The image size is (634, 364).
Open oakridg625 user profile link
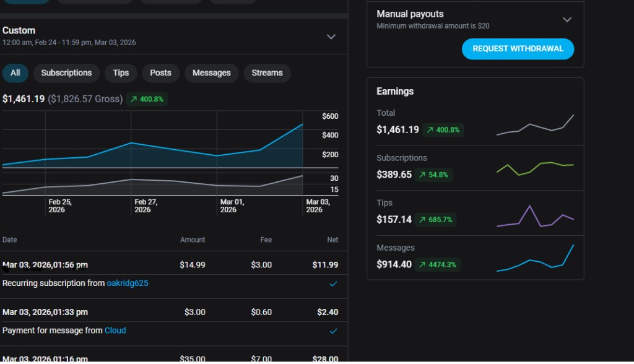[128, 284]
